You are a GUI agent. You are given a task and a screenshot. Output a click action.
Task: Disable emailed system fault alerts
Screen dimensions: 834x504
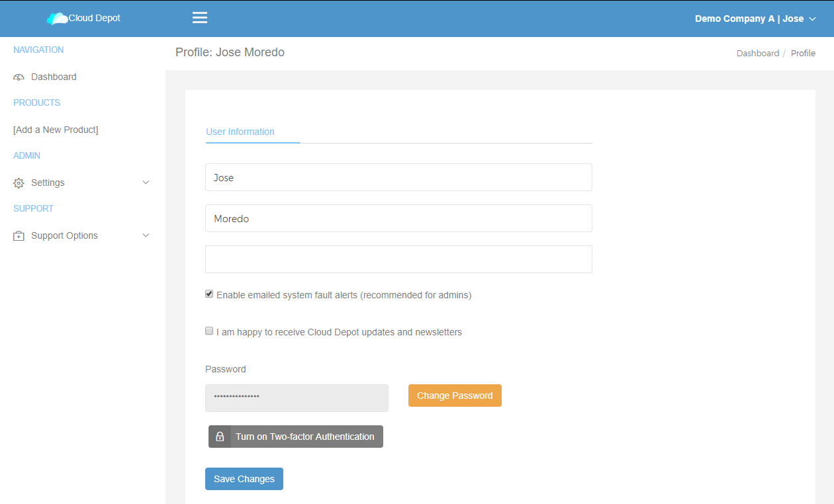coord(208,293)
